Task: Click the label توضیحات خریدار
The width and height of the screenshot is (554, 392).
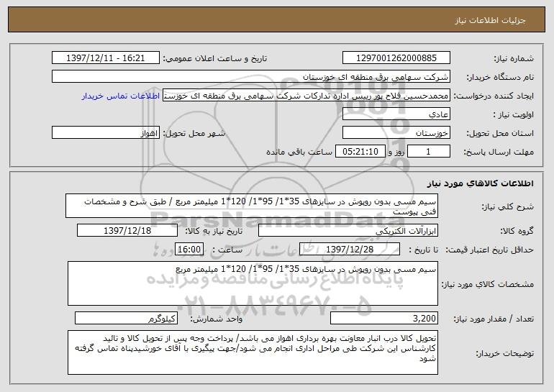Action: coord(505,352)
